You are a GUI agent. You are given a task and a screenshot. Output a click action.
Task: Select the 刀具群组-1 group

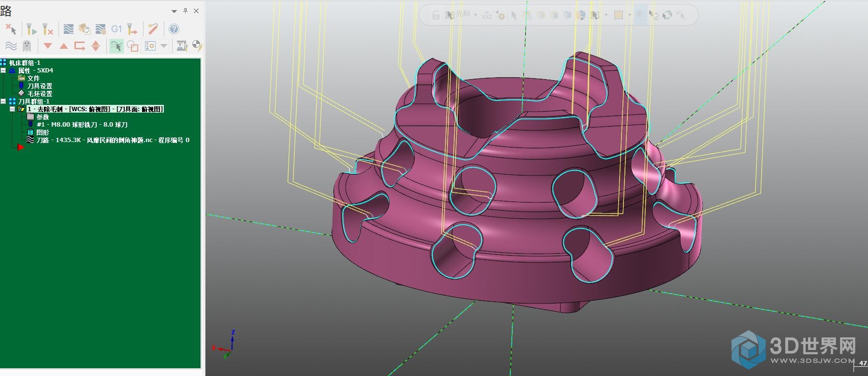click(34, 101)
